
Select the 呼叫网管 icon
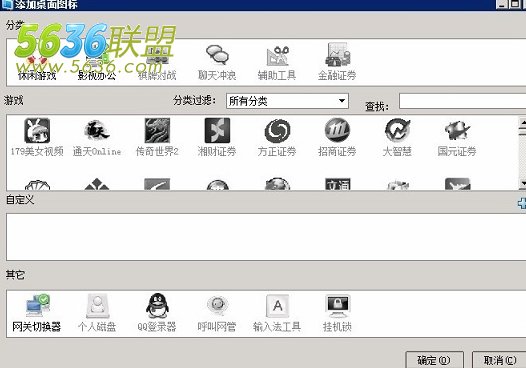pos(217,306)
